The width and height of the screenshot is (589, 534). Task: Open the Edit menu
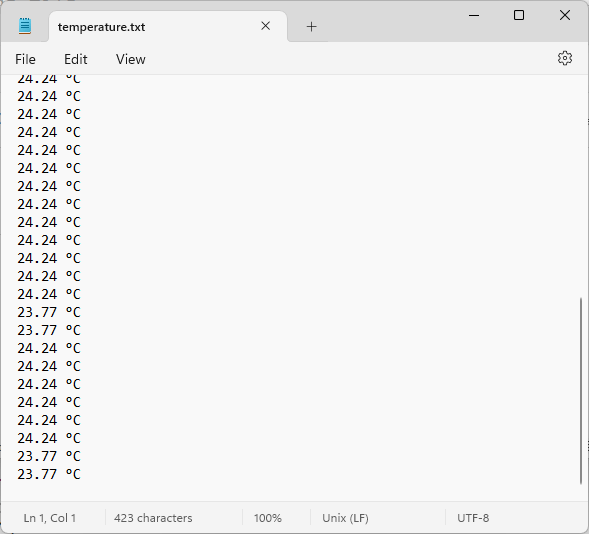(x=76, y=59)
